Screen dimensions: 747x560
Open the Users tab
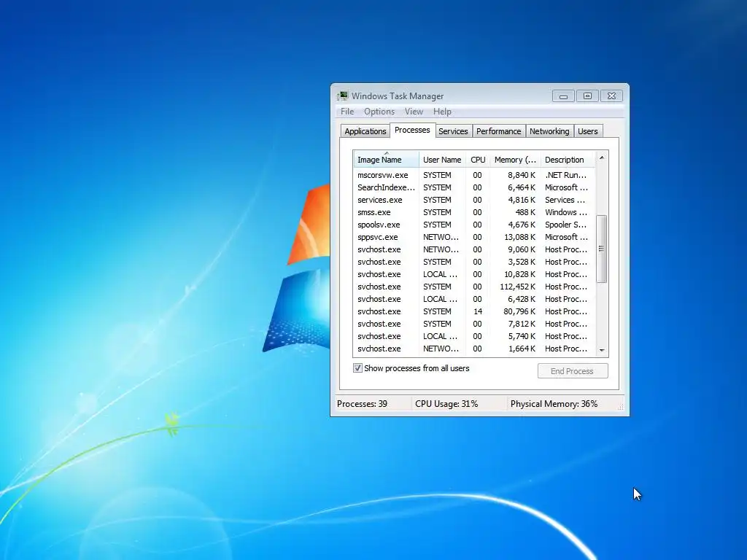pos(588,131)
